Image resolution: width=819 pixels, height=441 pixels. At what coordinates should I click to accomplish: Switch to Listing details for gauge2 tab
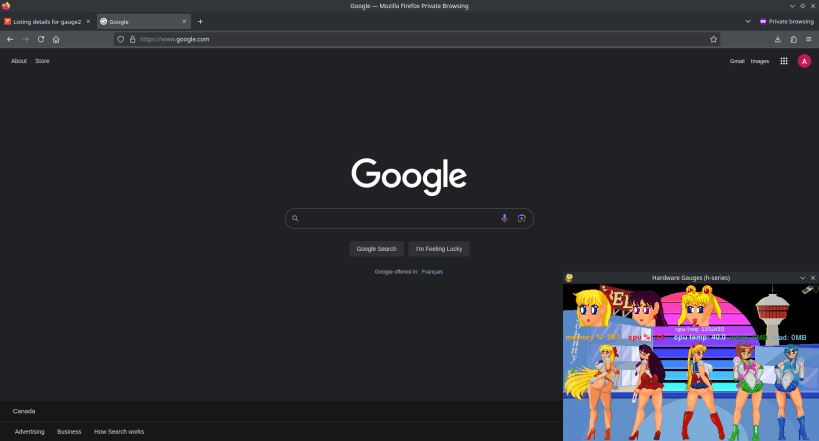(48, 21)
